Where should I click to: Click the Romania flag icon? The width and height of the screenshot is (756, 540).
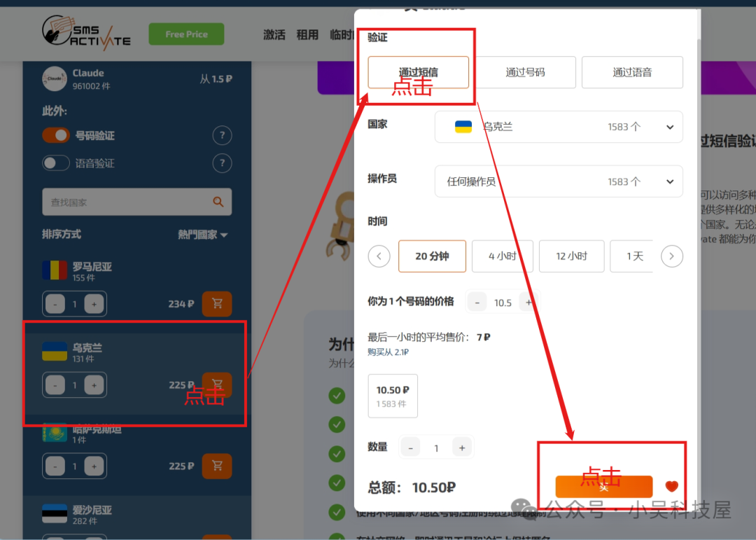click(55, 270)
